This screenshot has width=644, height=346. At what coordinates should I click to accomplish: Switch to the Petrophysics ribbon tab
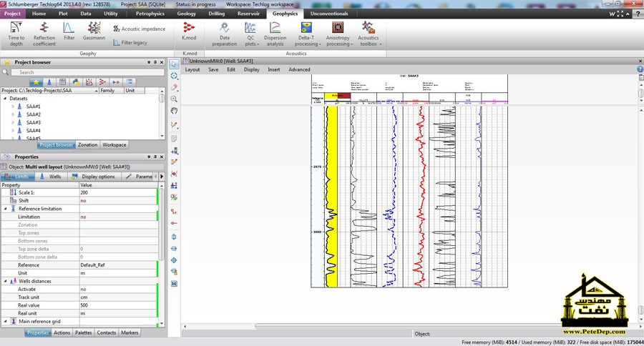pyautogui.click(x=150, y=14)
